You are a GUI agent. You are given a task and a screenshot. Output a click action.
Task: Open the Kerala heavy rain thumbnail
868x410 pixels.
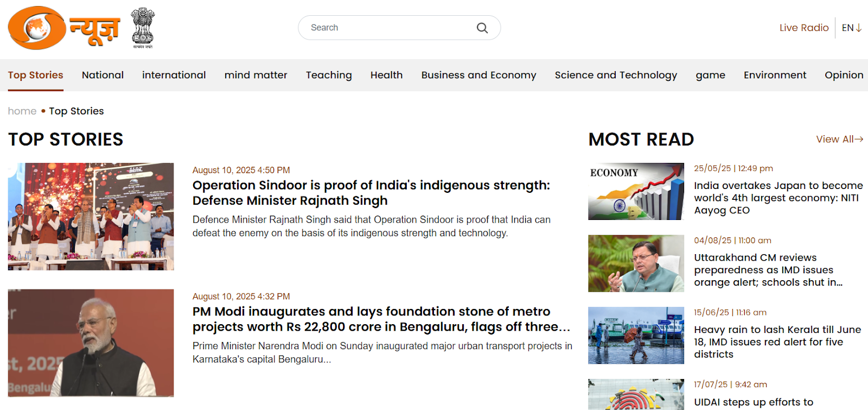[x=636, y=336]
